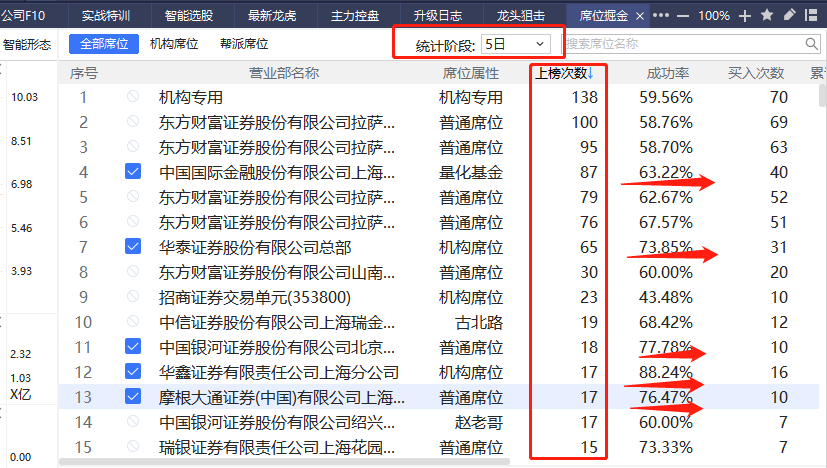Open the 统计阶段 5日 dropdown
This screenshot has width=827, height=468.
(x=515, y=44)
